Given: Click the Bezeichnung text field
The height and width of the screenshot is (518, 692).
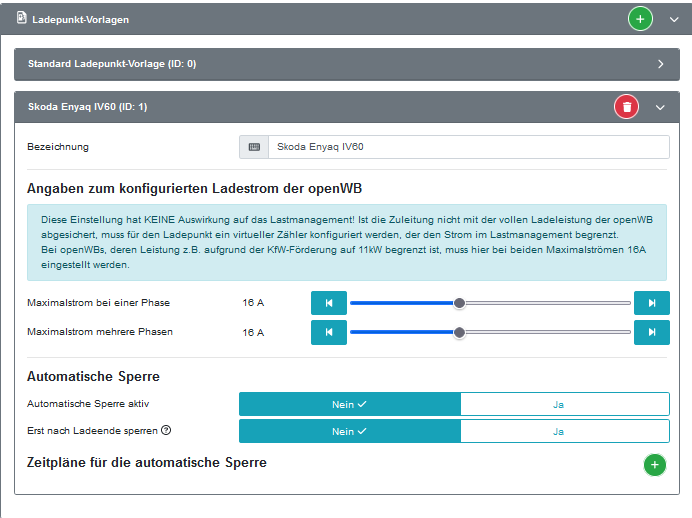Looking at the screenshot, I should tap(468, 147).
